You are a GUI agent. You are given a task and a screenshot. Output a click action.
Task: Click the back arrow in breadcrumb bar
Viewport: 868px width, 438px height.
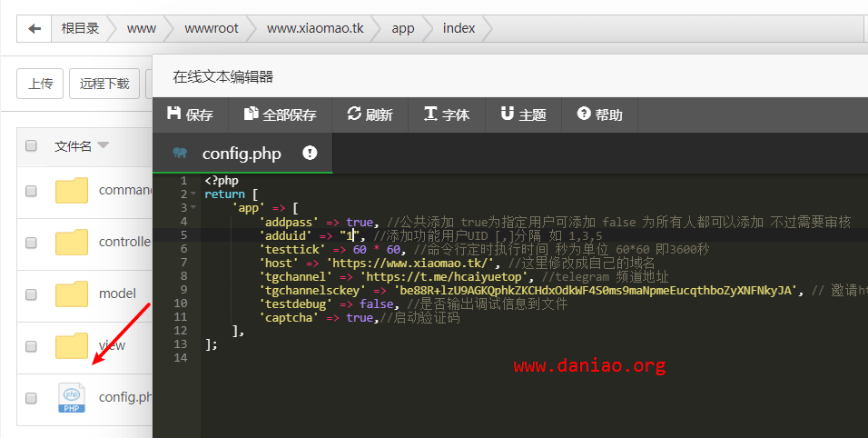click(x=35, y=28)
